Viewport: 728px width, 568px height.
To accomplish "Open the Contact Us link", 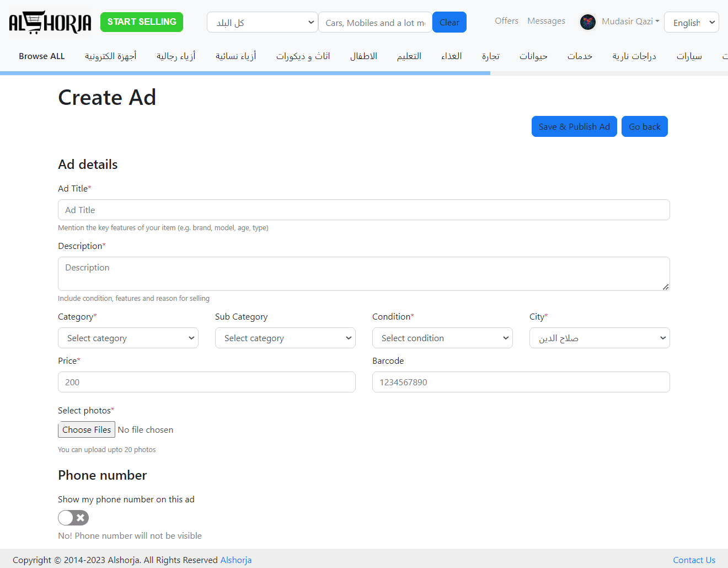I will click(694, 560).
